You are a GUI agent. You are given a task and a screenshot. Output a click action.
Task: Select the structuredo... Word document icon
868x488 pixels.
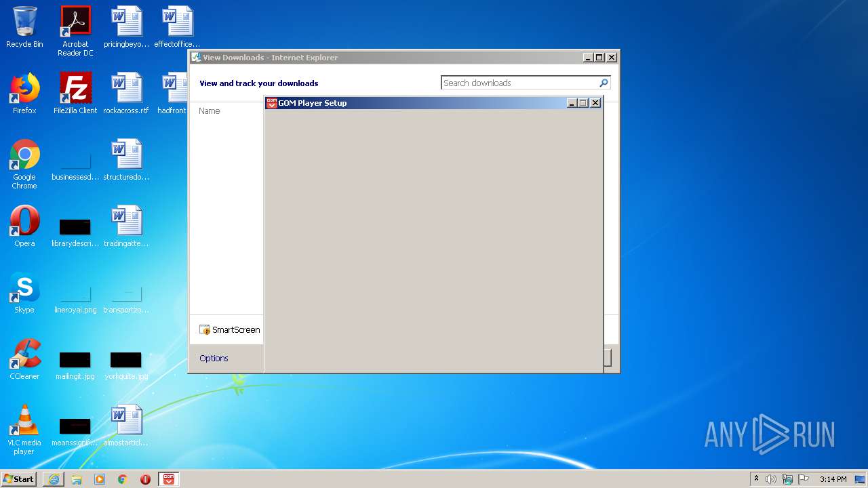tap(126, 160)
